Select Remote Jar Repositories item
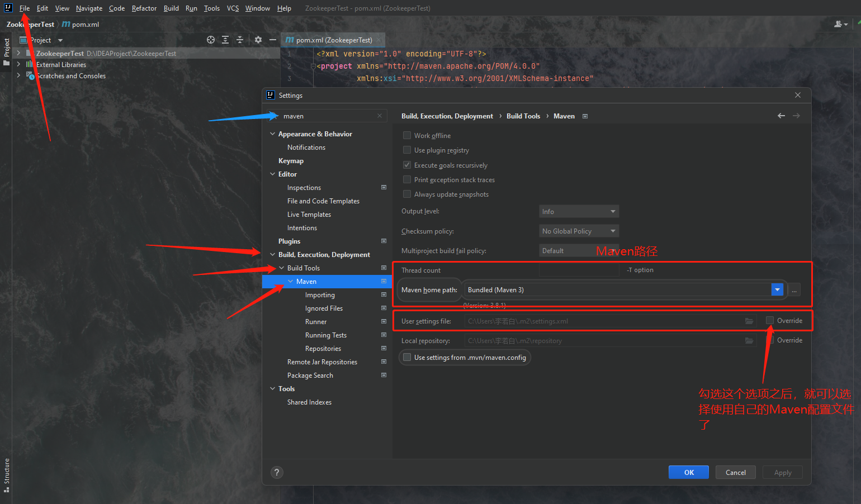This screenshot has width=861, height=504. coord(322,362)
